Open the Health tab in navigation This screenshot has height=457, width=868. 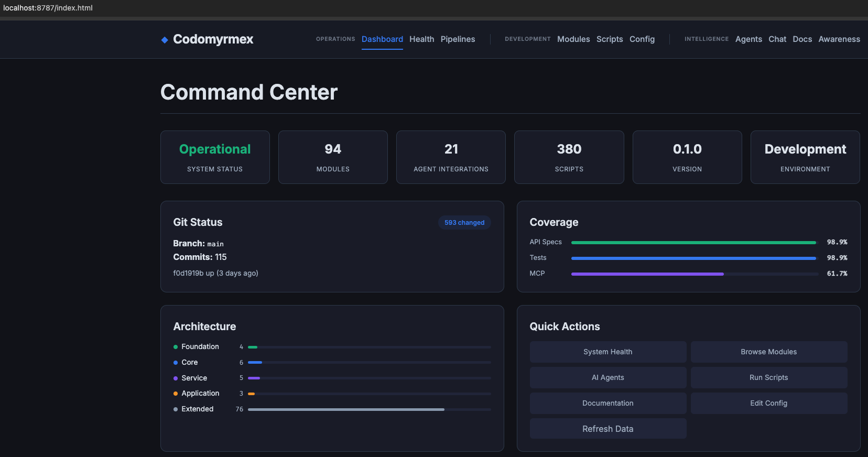(421, 39)
